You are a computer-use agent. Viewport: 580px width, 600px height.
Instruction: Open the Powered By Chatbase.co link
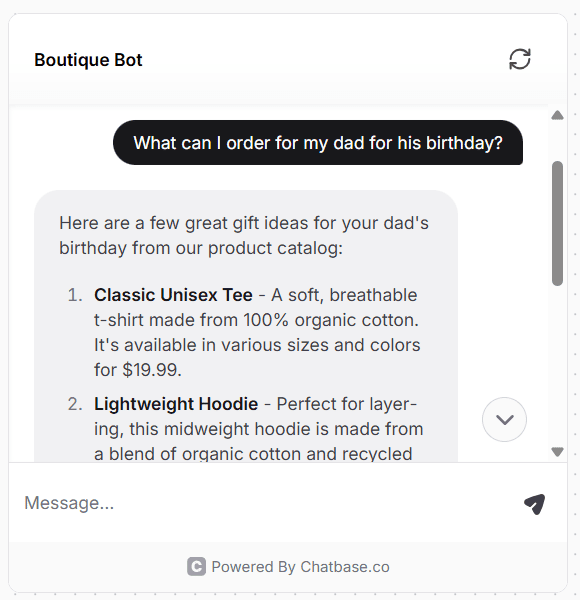coord(288,567)
